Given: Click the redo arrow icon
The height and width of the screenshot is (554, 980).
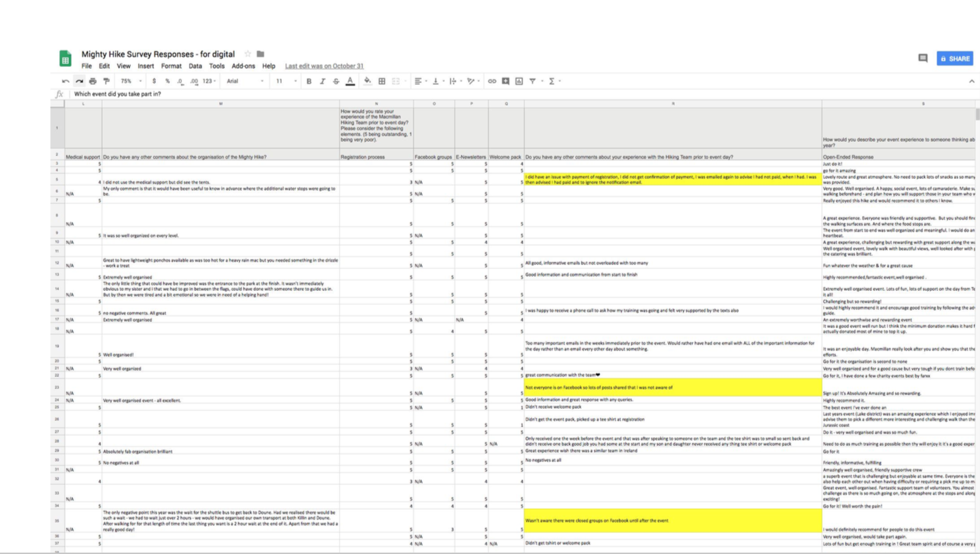Looking at the screenshot, I should 79,81.
